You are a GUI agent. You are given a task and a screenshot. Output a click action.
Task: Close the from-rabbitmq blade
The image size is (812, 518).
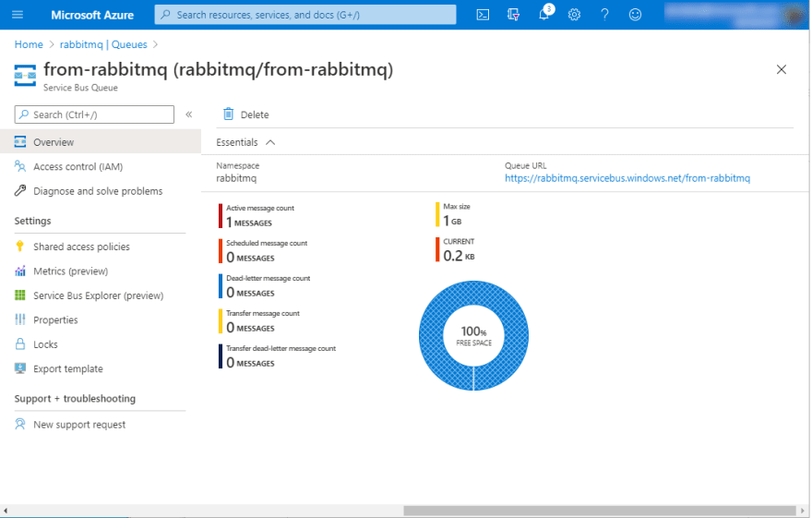[x=782, y=69]
